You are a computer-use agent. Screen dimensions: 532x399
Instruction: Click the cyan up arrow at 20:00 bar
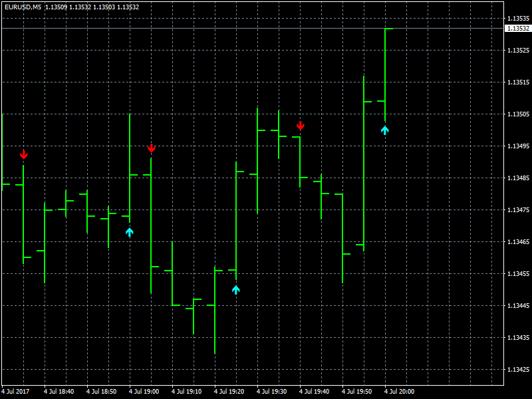coord(384,130)
